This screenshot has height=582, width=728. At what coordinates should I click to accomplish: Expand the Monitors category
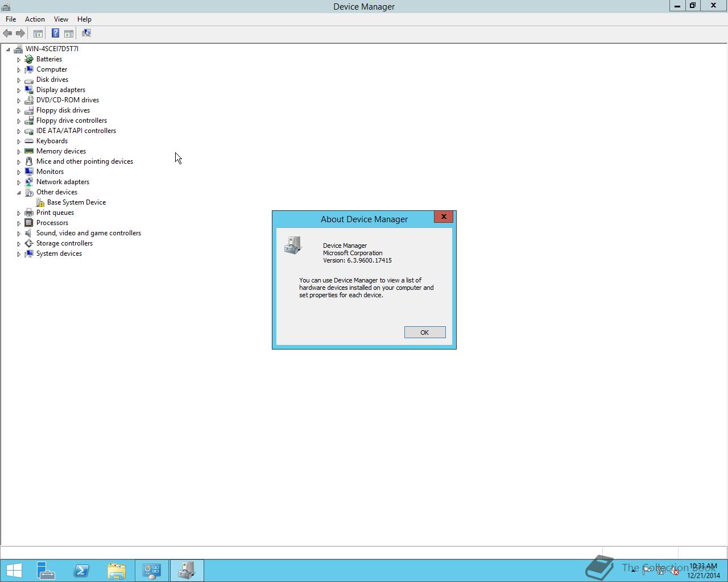click(19, 172)
